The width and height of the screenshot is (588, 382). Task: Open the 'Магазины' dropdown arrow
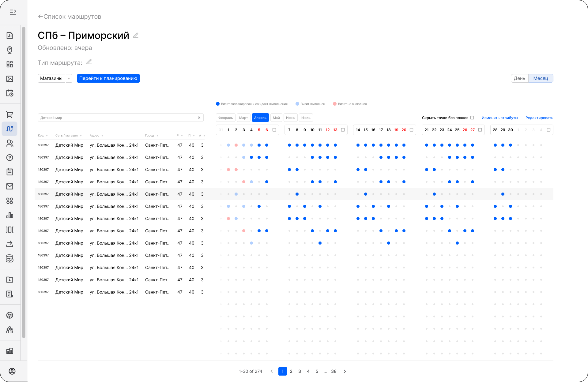click(x=69, y=78)
